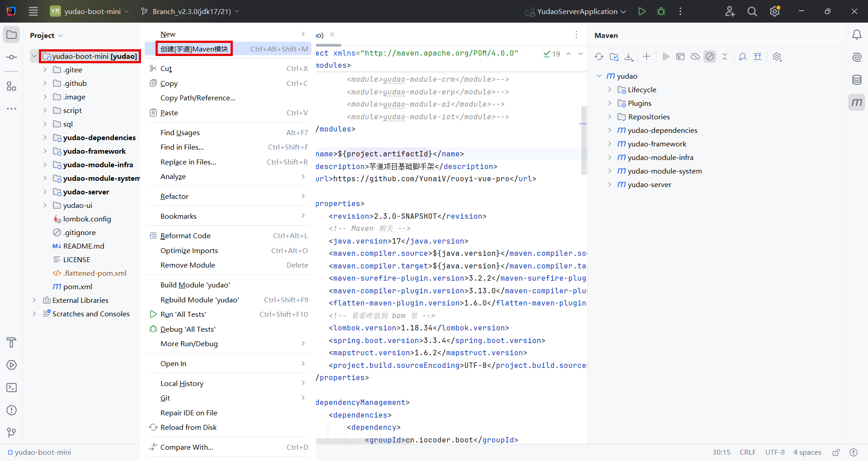Open the Project view mode dropdown
This screenshot has height=461, width=868.
click(x=47, y=35)
